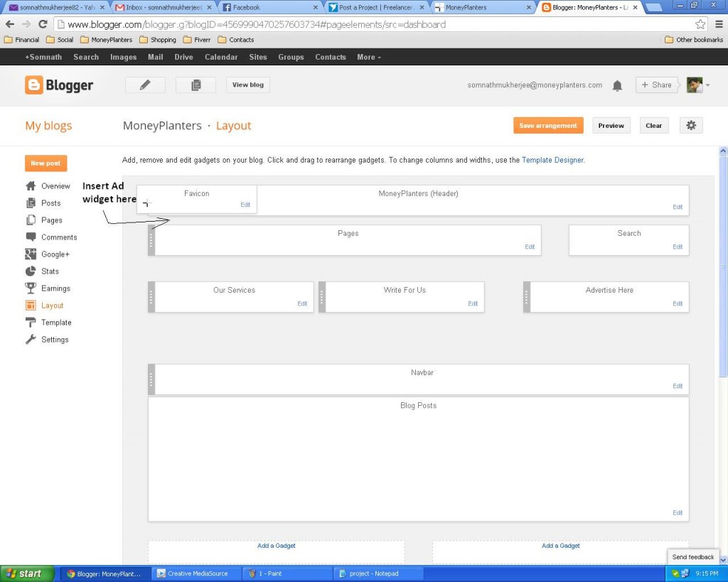
Task: Click the Earnings trophy icon
Action: (x=31, y=289)
